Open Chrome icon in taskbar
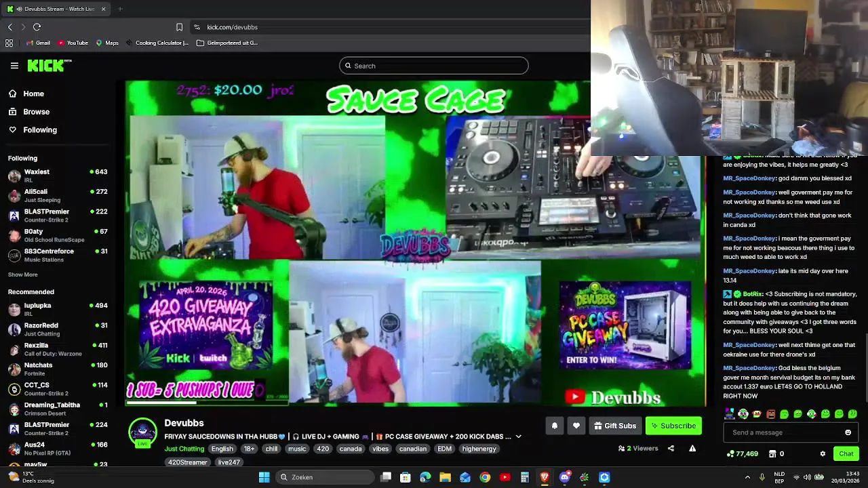 (x=485, y=477)
